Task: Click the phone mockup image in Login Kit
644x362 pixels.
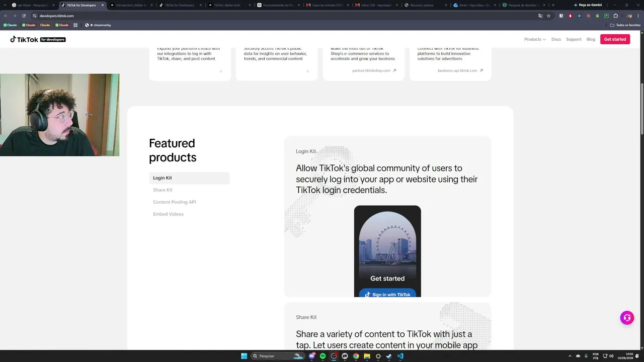Action: [387, 251]
